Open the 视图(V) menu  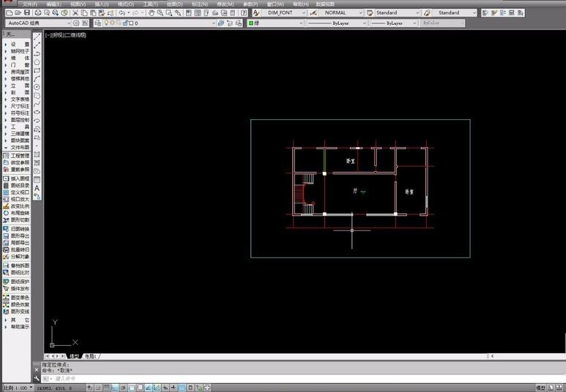(78, 4)
